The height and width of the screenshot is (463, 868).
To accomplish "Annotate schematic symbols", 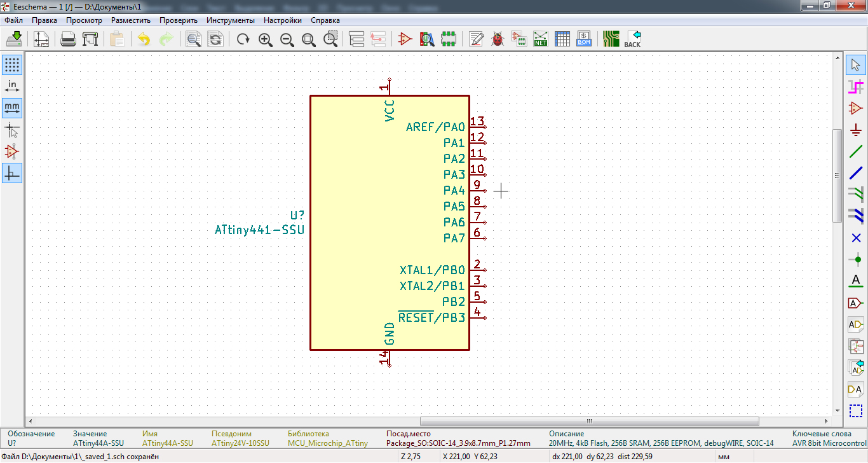I will tap(476, 39).
